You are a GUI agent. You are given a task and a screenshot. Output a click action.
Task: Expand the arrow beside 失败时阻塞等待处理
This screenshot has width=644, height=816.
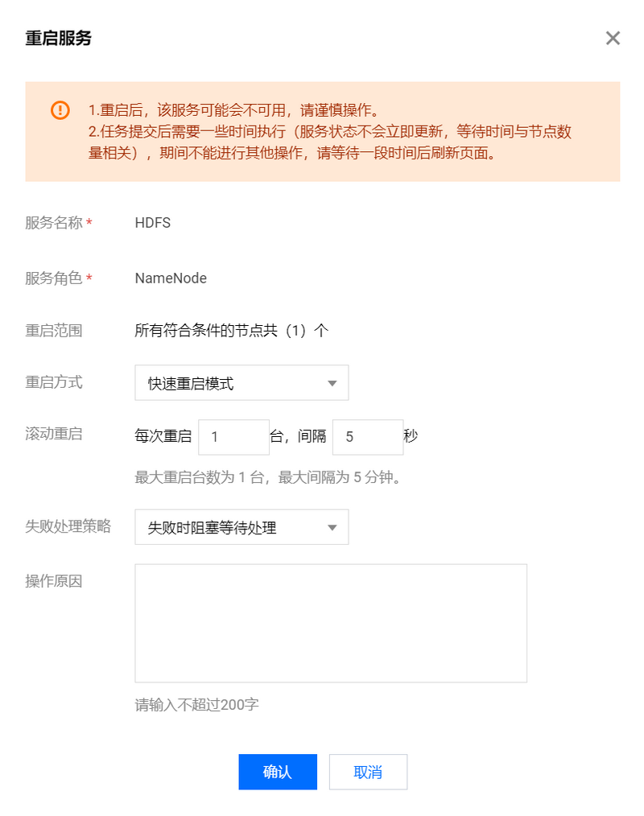click(x=332, y=528)
